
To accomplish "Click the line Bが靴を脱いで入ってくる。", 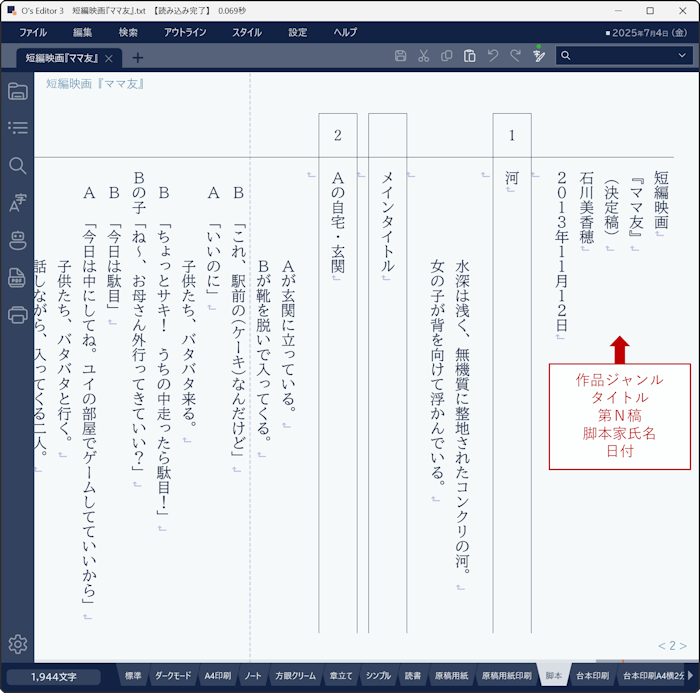I will 263,351.
